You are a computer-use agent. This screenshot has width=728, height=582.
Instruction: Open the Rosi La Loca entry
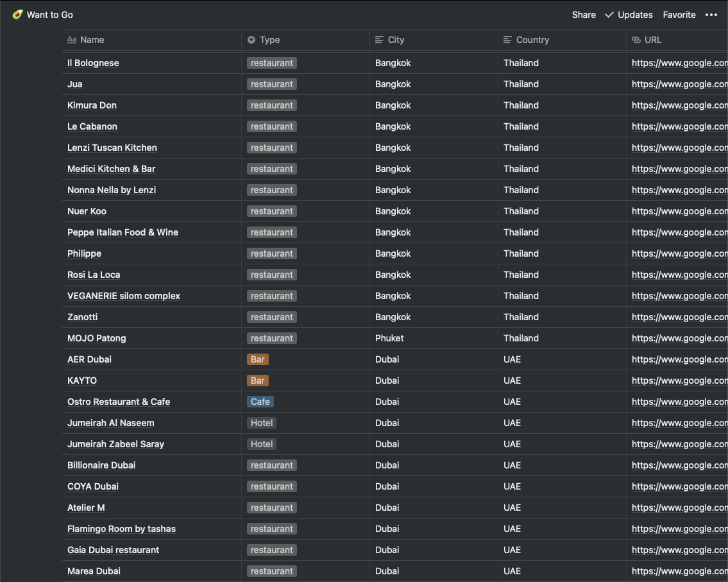coord(94,275)
